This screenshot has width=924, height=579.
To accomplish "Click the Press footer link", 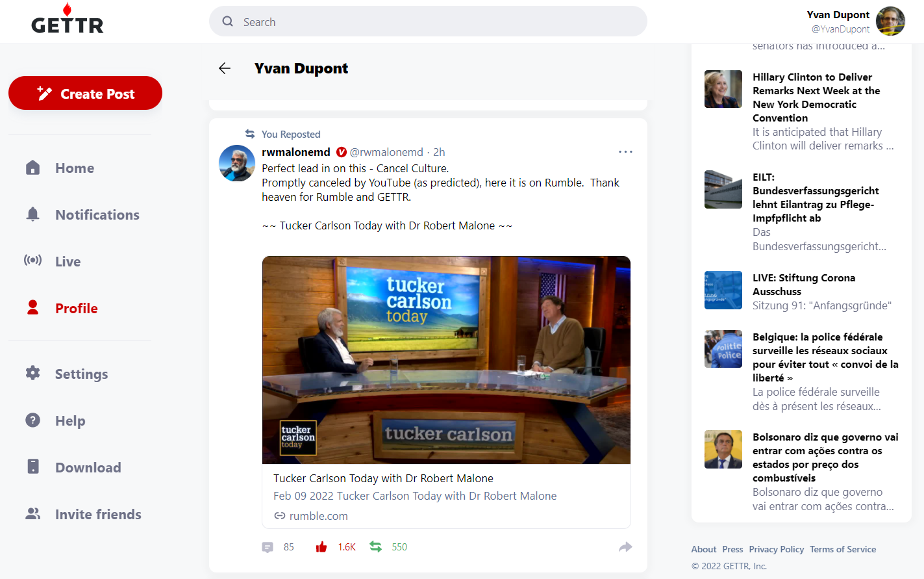I will (732, 549).
